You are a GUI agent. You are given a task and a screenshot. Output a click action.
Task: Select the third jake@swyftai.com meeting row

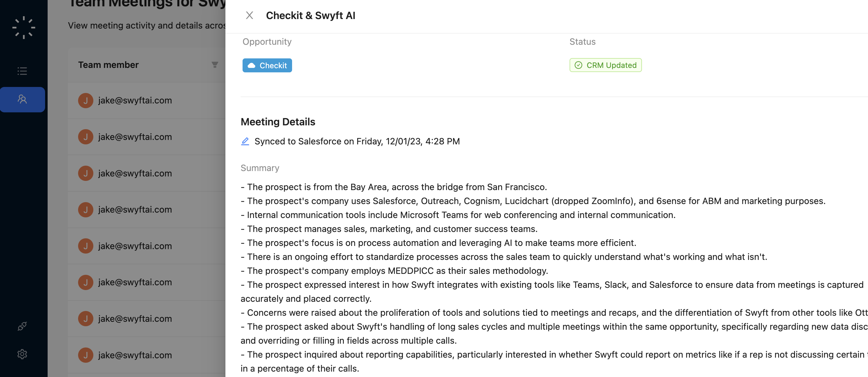[x=135, y=173]
